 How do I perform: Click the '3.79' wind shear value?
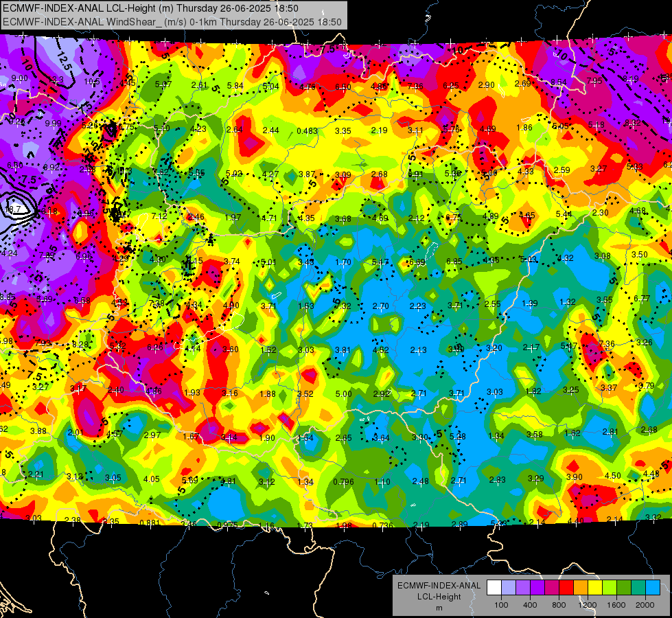point(647,385)
